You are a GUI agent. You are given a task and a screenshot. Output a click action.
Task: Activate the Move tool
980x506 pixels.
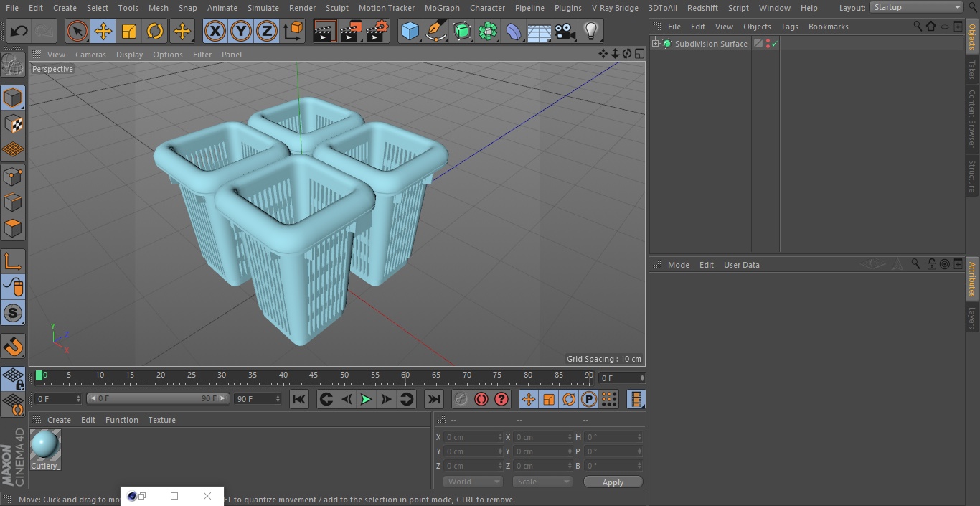[x=103, y=32]
